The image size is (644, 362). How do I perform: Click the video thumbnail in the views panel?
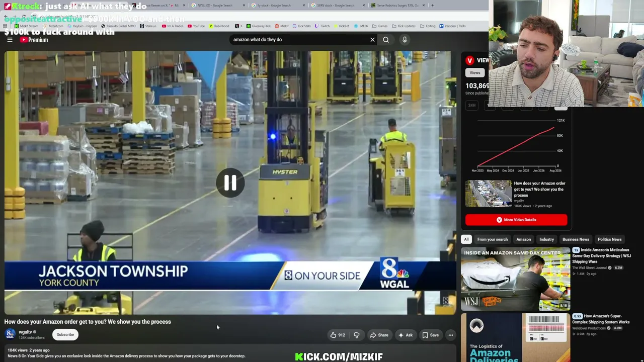pyautogui.click(x=488, y=194)
